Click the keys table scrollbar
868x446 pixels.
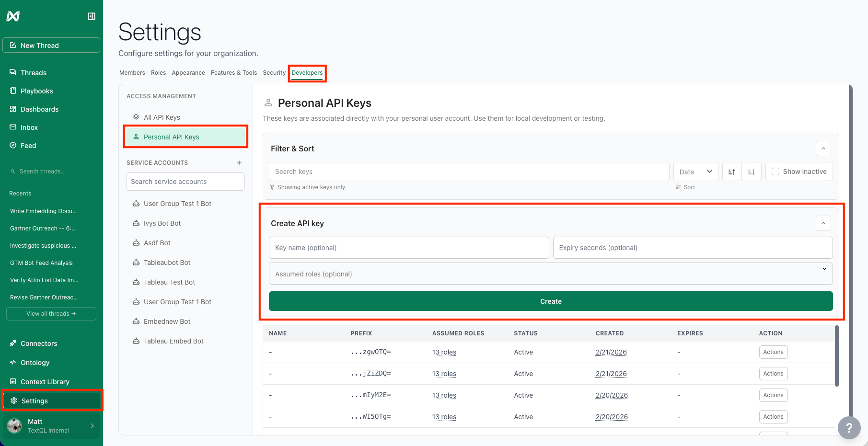coord(837,356)
